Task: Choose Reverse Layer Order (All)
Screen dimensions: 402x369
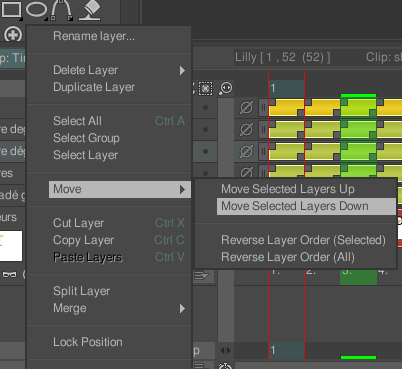Action: pos(288,257)
